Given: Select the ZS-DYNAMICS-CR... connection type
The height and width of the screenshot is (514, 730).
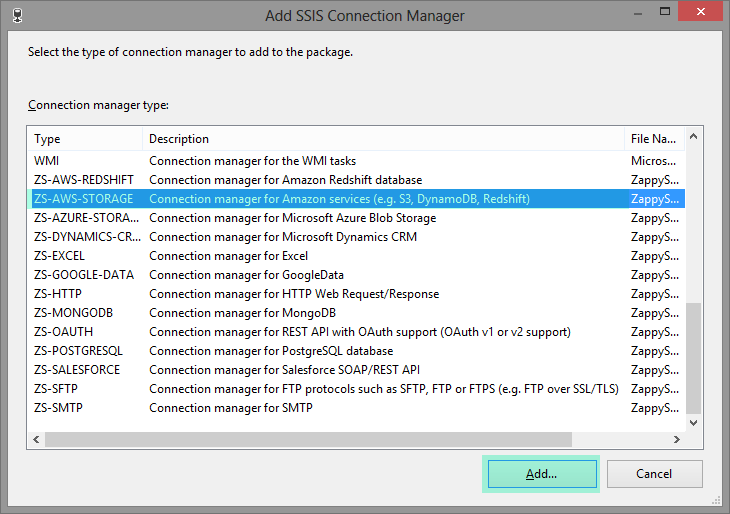Looking at the screenshot, I should point(356,237).
